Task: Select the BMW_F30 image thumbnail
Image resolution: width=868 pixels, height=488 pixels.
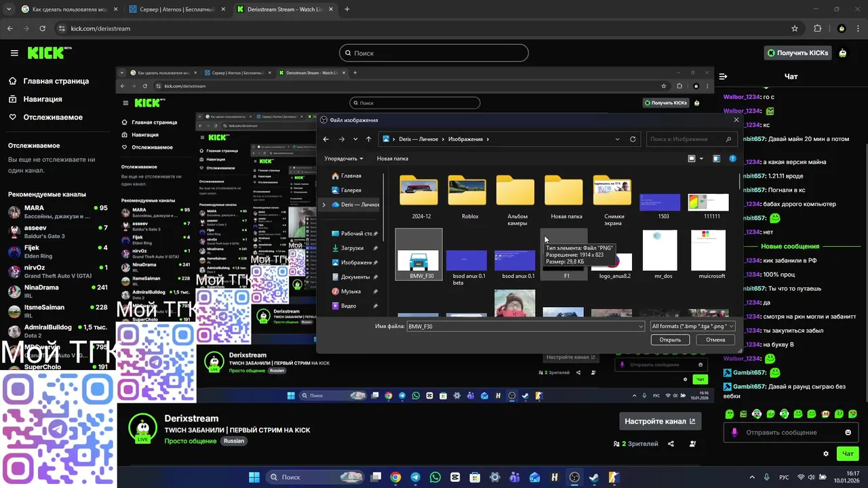Action: (418, 255)
